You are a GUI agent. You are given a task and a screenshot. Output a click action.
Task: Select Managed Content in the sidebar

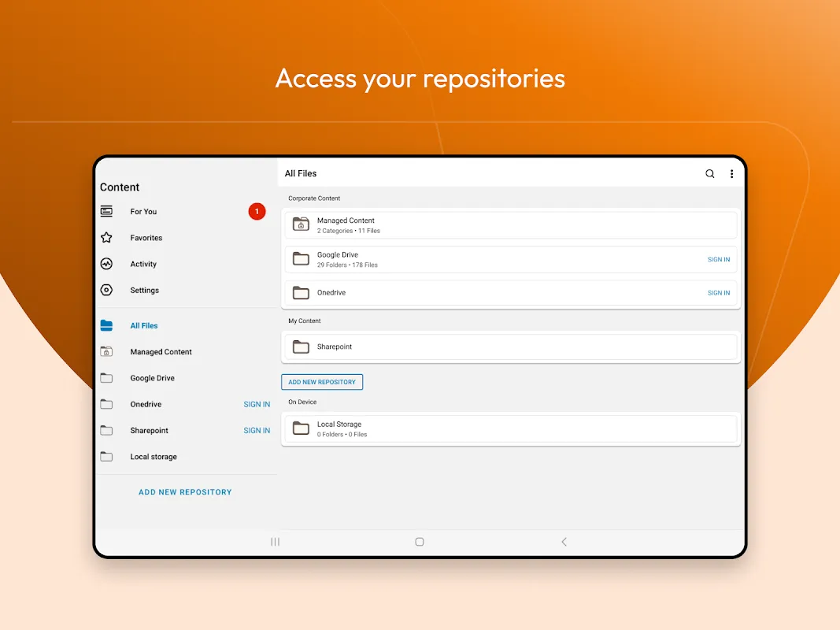pos(186,352)
